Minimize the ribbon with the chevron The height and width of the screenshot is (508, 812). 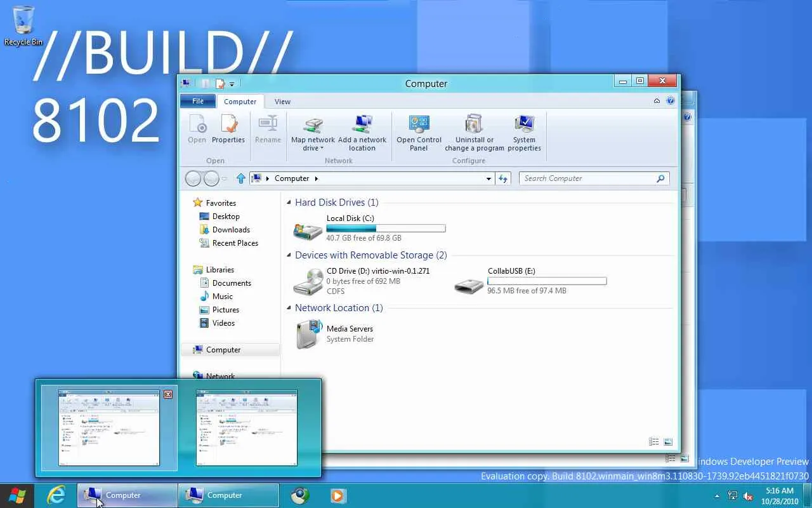click(x=657, y=101)
